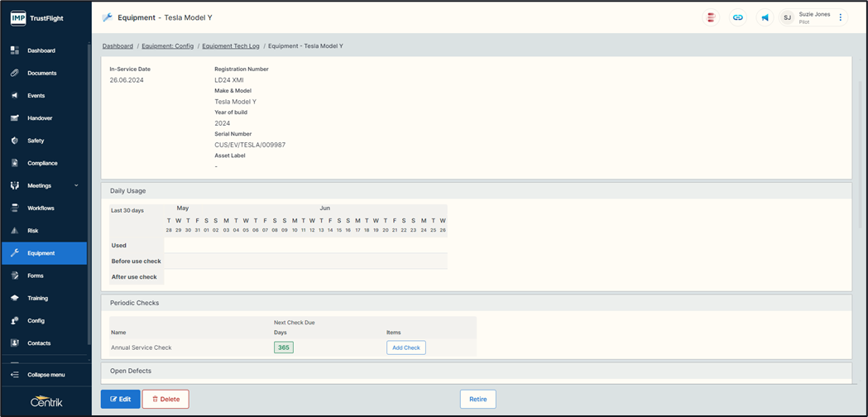Click the Risk triangle icon

coord(15,230)
